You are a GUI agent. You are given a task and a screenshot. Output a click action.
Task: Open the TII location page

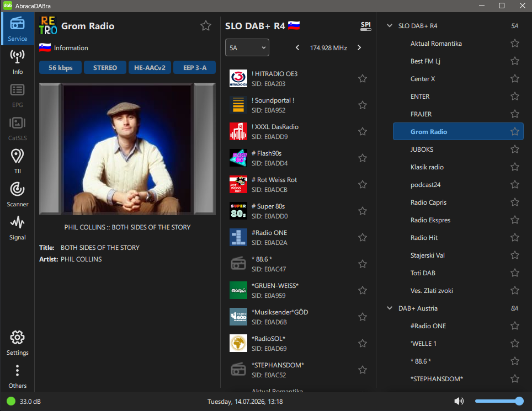click(x=17, y=162)
